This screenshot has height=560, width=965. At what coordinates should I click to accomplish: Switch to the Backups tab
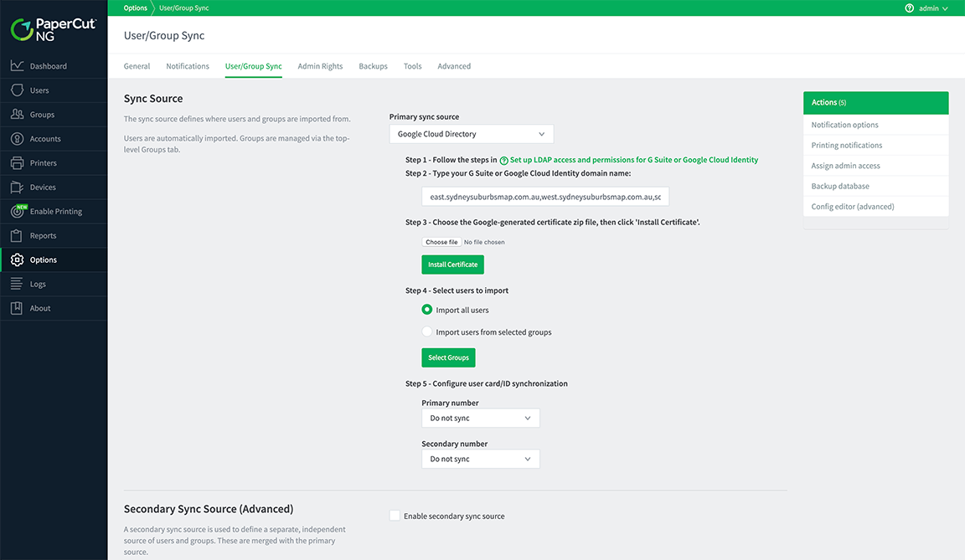tap(373, 66)
